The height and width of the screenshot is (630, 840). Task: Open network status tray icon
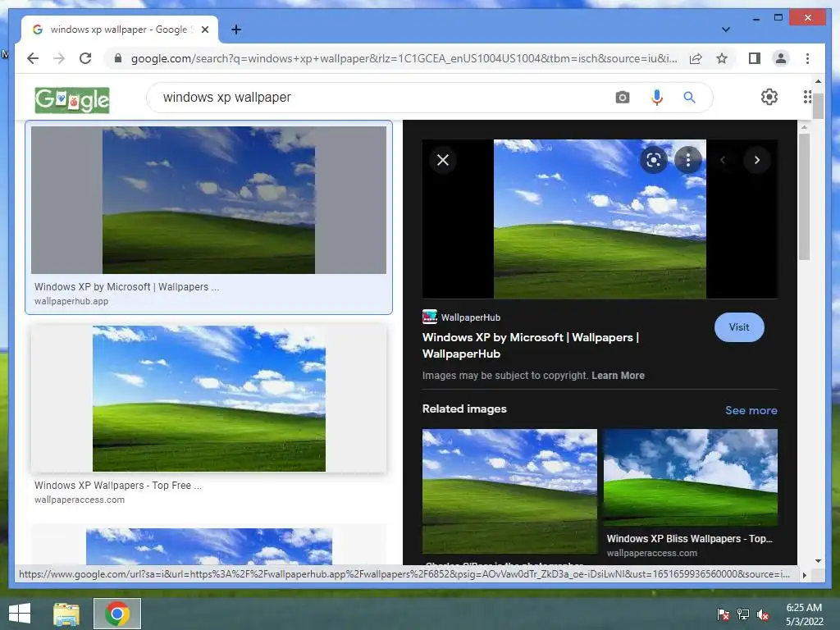point(743,614)
